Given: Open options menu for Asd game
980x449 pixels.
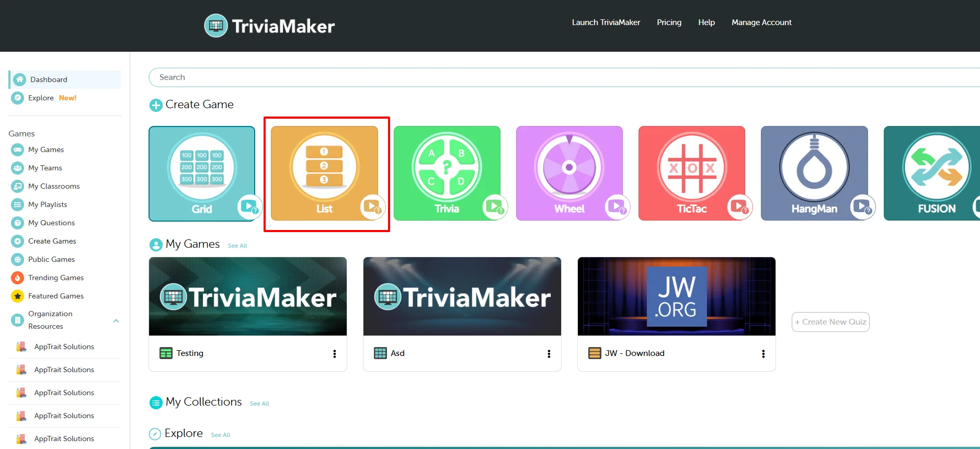Looking at the screenshot, I should click(549, 354).
